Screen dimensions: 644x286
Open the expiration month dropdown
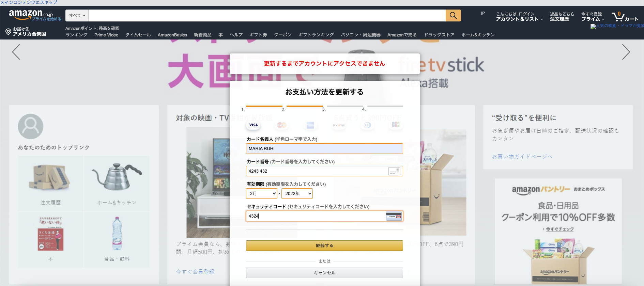261,193
